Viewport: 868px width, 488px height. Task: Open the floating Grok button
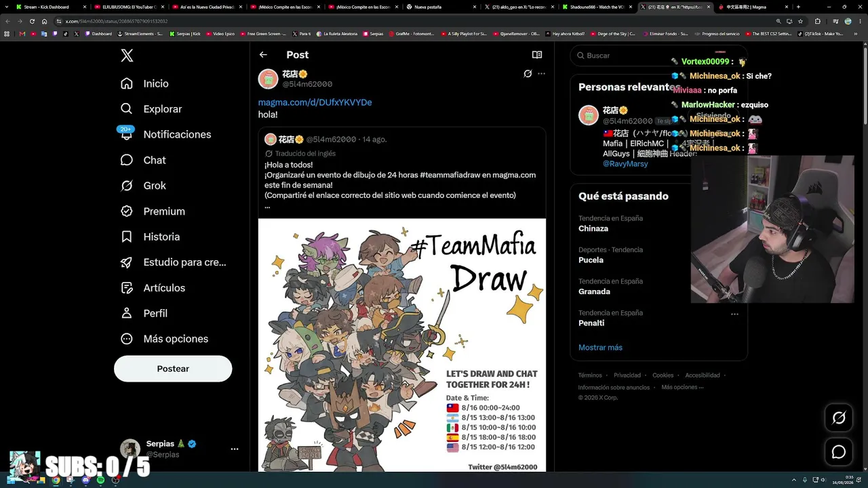(x=839, y=418)
